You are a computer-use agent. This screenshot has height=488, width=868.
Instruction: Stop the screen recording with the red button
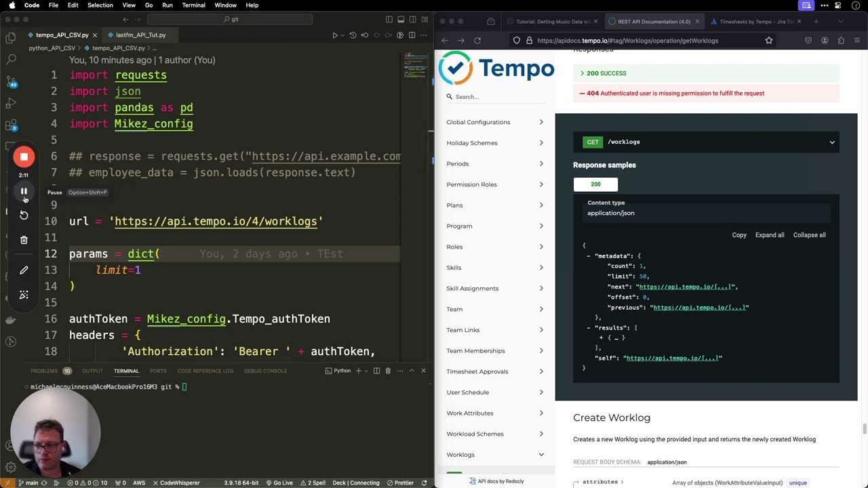click(24, 157)
